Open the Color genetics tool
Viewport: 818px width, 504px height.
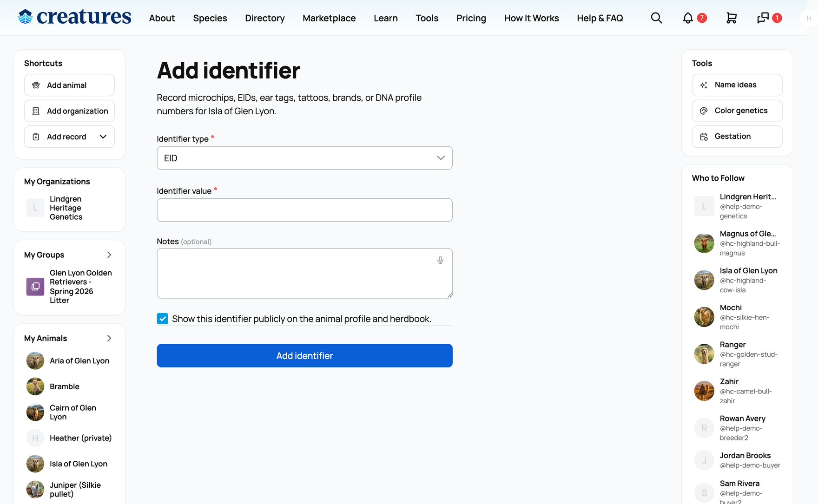(737, 111)
